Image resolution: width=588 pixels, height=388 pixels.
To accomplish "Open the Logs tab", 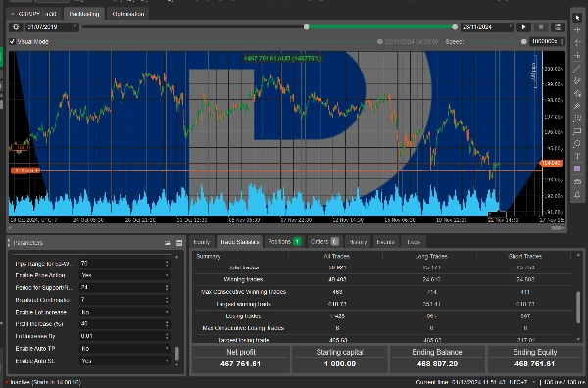I will point(414,242).
